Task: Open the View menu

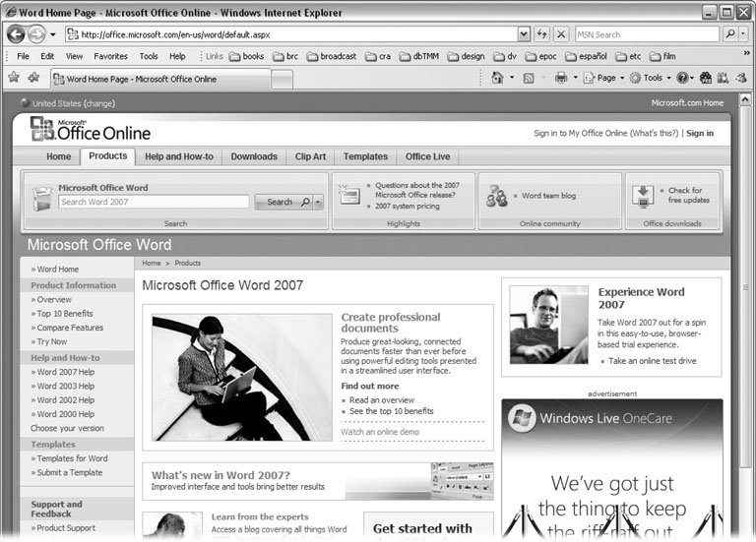Action: pos(74,56)
